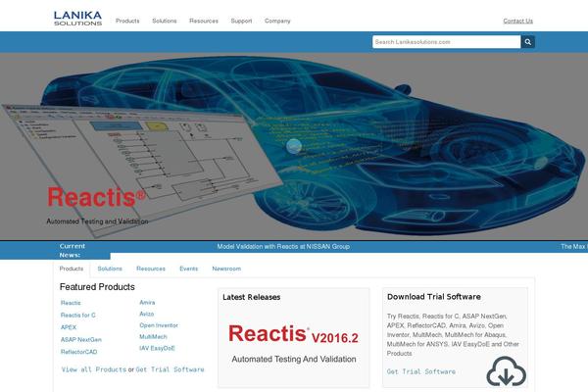Image resolution: width=588 pixels, height=392 pixels.
Task: Open the Amira product link
Action: (x=147, y=303)
